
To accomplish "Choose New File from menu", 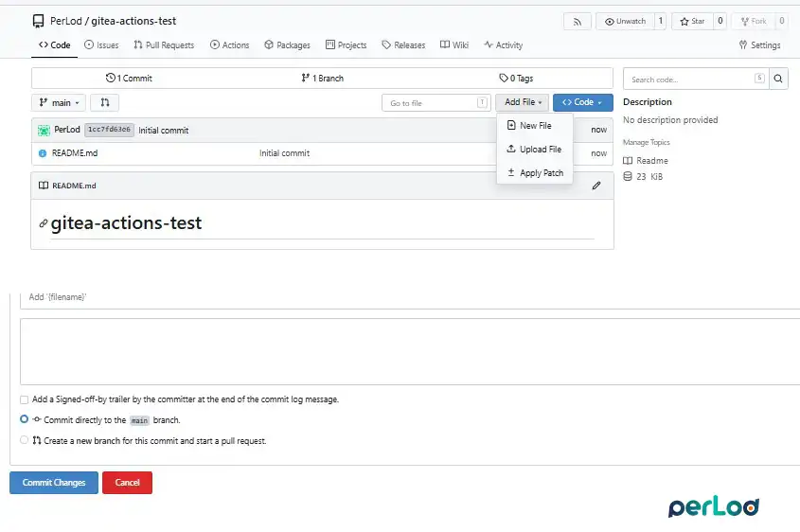I will pyautogui.click(x=535, y=126).
